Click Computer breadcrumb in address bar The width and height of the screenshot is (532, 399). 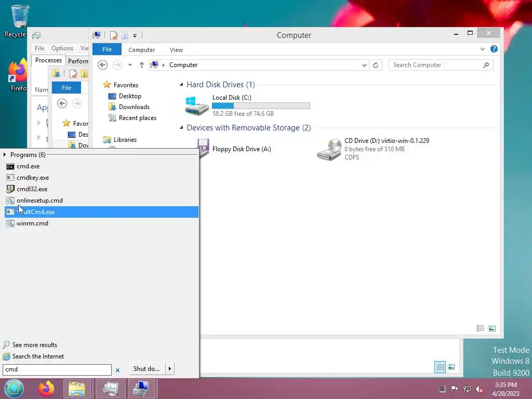(x=183, y=65)
